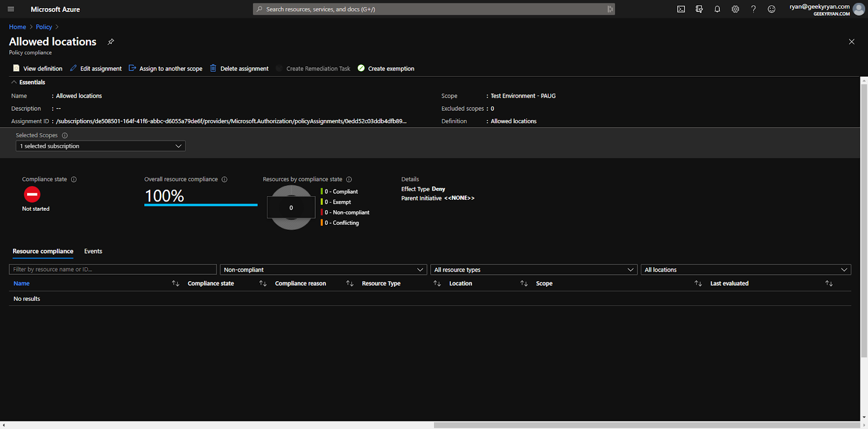
Task: Close the Allowed locations blade
Action: pyautogui.click(x=852, y=42)
